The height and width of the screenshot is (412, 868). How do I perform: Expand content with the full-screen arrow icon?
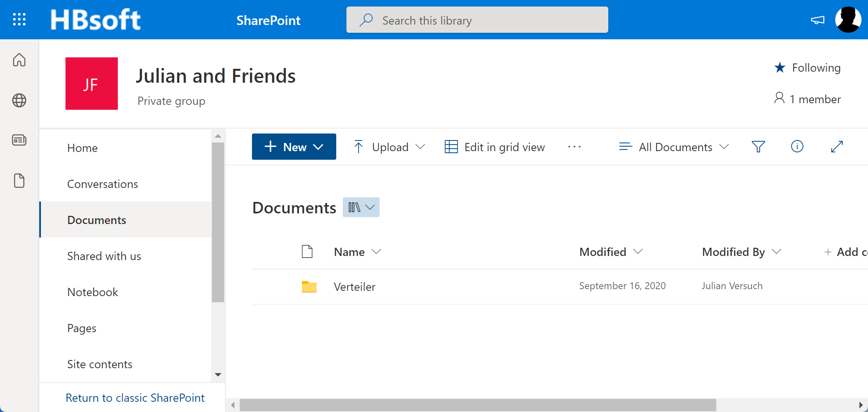837,147
